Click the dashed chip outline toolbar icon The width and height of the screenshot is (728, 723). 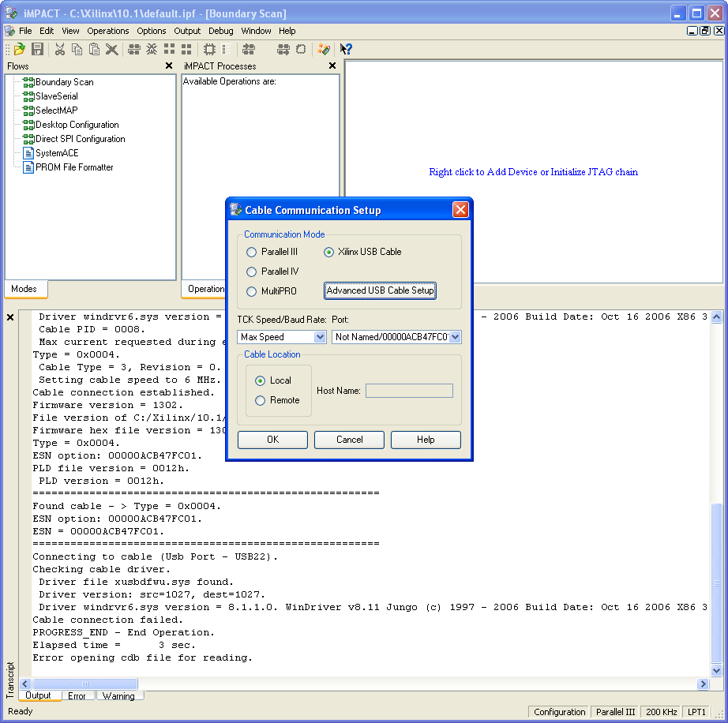[301, 49]
